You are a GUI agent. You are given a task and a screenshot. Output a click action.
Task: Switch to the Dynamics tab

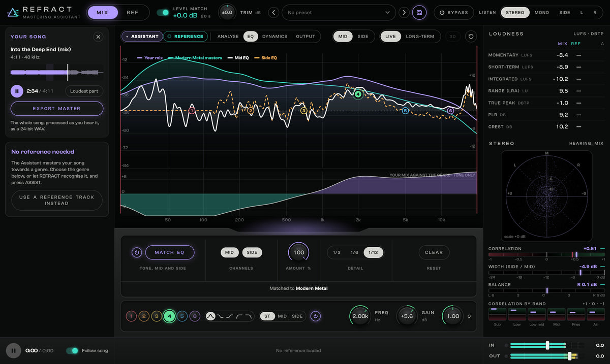click(274, 37)
